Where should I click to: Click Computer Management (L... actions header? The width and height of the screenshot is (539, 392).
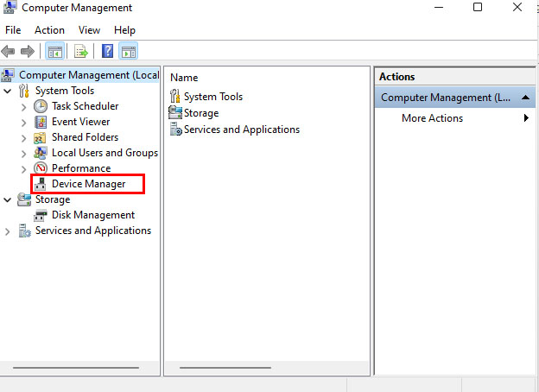coord(454,98)
